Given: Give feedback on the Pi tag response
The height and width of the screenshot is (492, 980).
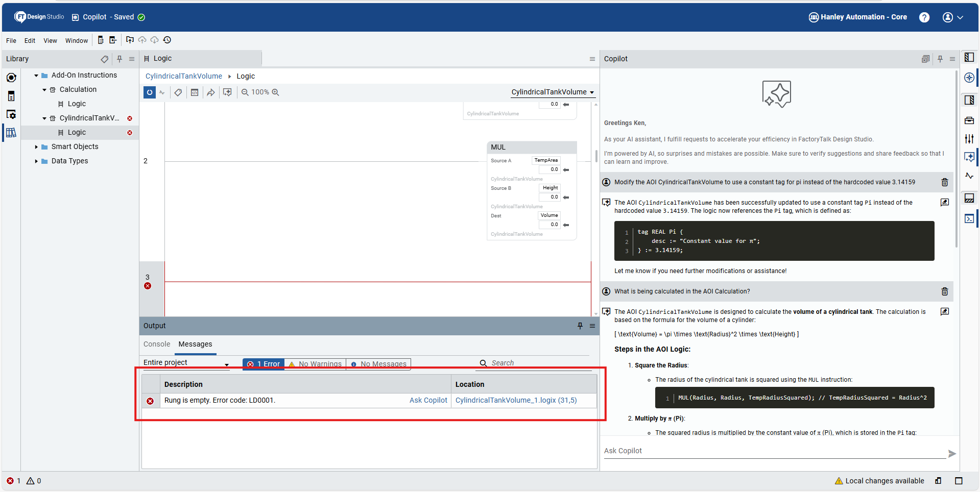Looking at the screenshot, I should coord(945,203).
